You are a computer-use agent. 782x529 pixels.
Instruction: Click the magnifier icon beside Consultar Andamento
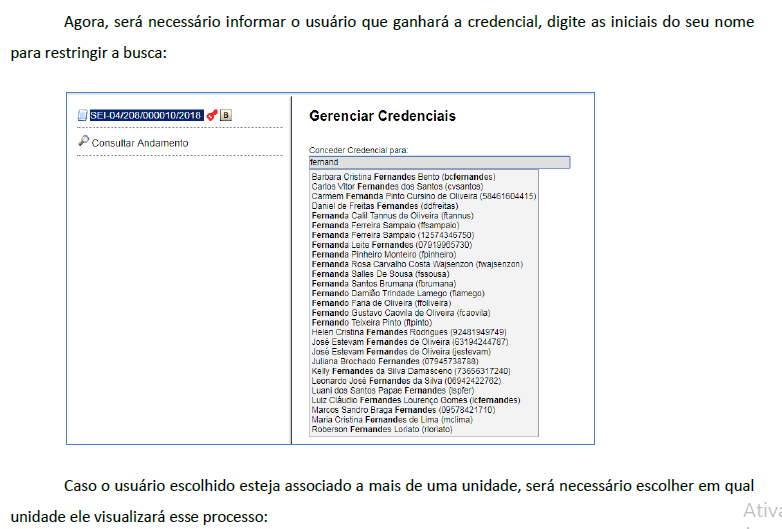point(83,142)
